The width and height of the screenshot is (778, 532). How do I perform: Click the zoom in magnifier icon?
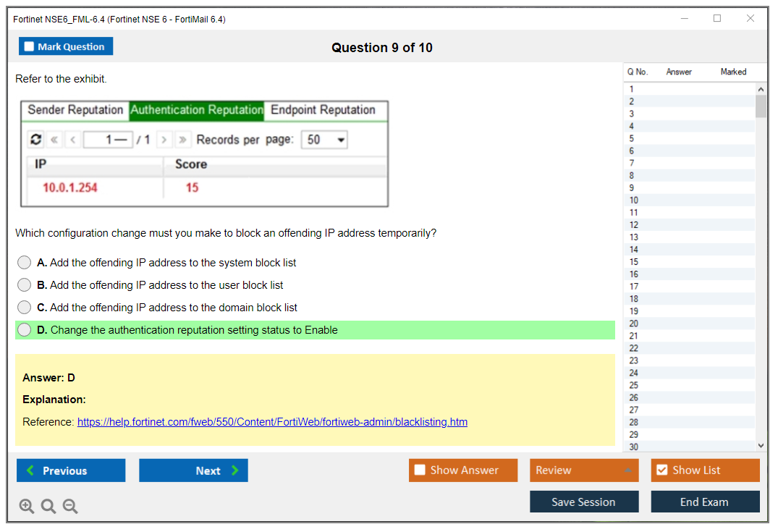27,507
